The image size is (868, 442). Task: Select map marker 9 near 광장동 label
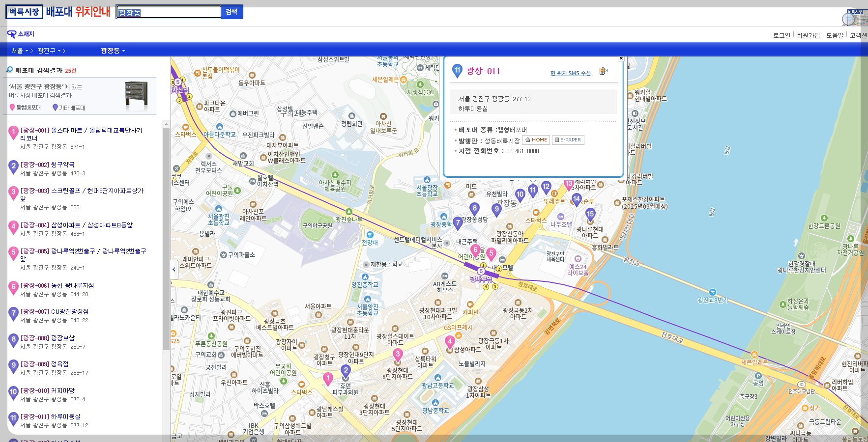pos(496,210)
